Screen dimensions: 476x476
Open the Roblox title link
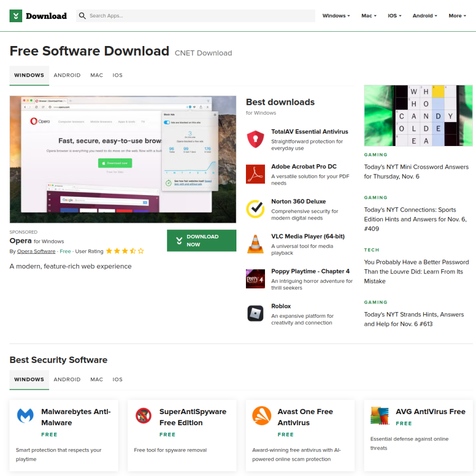281,306
